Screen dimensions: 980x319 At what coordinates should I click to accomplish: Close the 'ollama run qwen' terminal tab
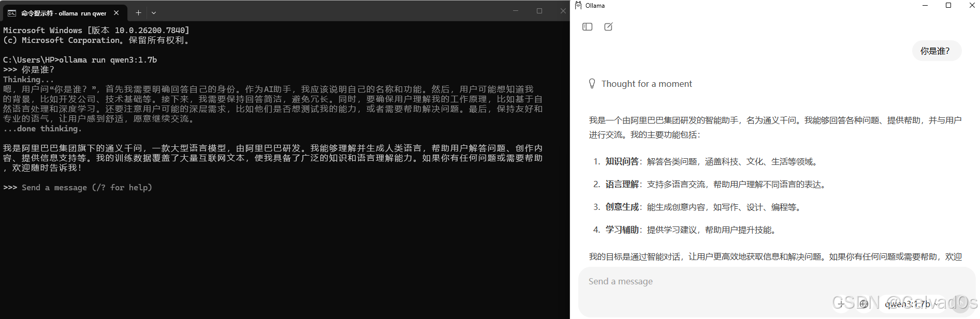[116, 12]
